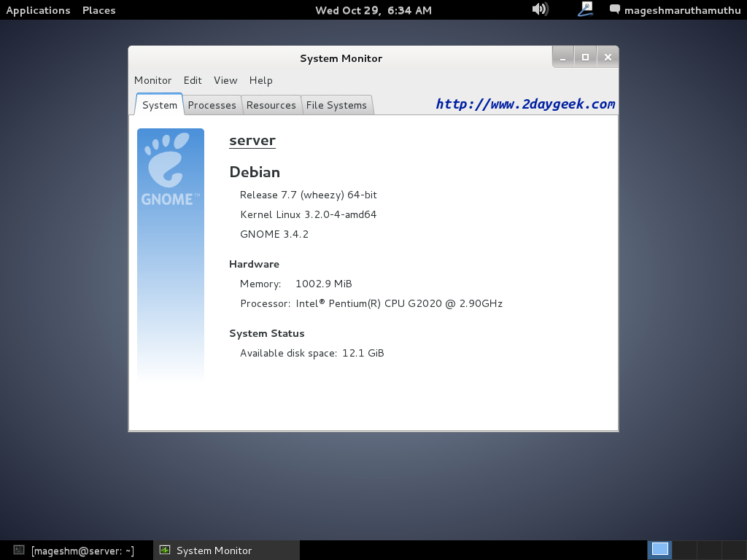Image resolution: width=747 pixels, height=560 pixels.
Task: Select the active first workspace in switcher
Action: tap(660, 550)
